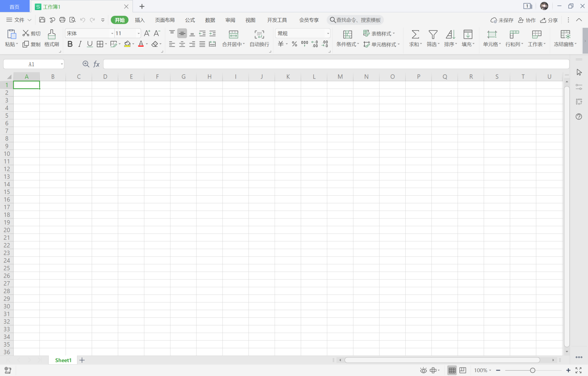The width and height of the screenshot is (588, 376).
Task: Add a new worksheet with the plus button
Action: [x=82, y=360]
